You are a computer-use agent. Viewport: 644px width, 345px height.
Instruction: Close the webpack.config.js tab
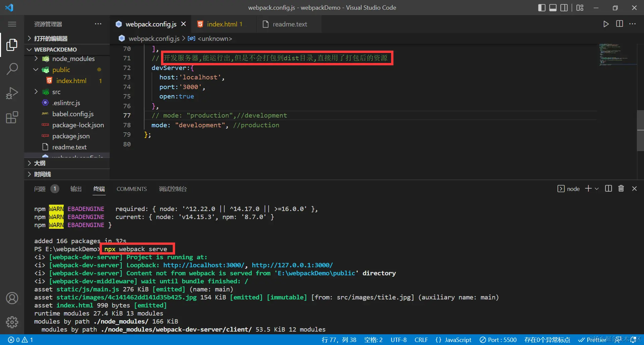183,24
